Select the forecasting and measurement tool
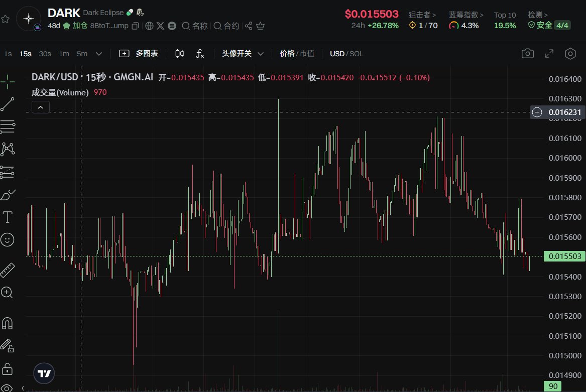The height and width of the screenshot is (392, 586). 8,172
